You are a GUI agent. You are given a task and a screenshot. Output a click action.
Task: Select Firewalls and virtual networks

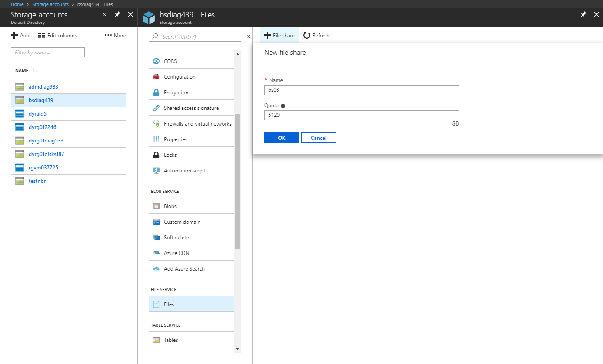pyautogui.click(x=197, y=124)
